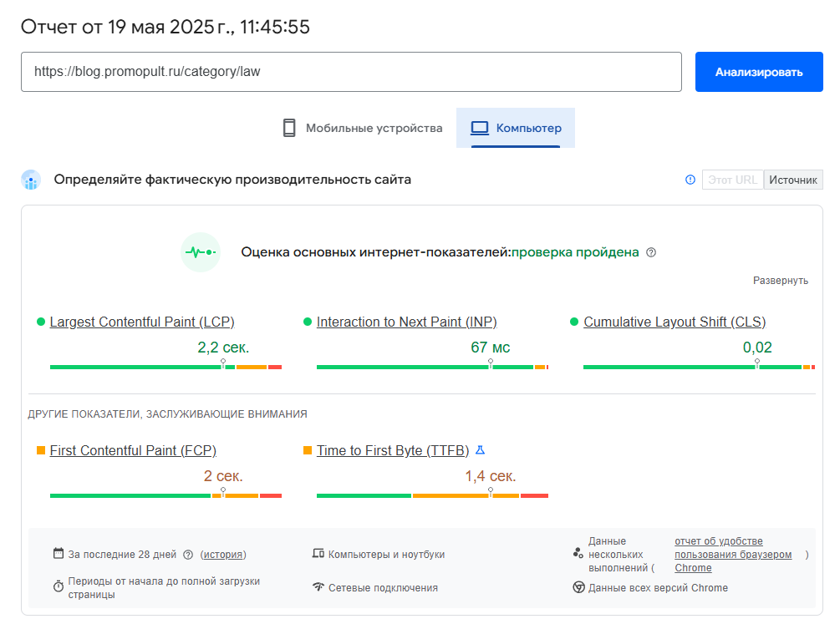The image size is (840, 624).
Task: Click the laptop icon on the Компьютер tab
Action: coord(480,128)
